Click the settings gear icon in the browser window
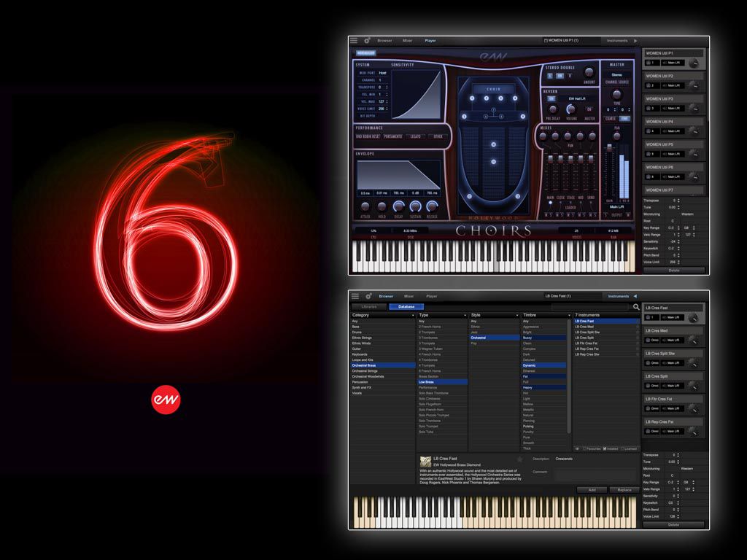The image size is (747, 560). (368, 296)
